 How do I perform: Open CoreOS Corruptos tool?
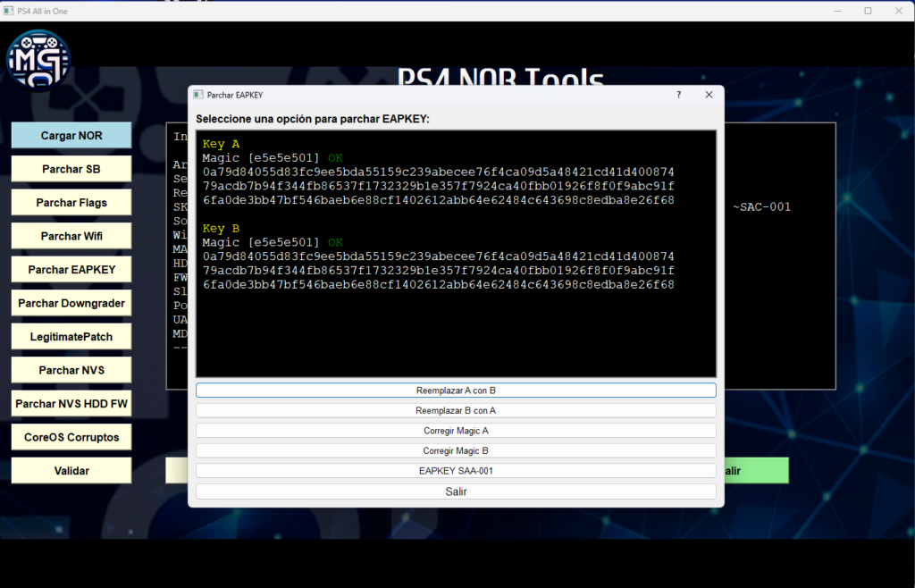coord(71,437)
